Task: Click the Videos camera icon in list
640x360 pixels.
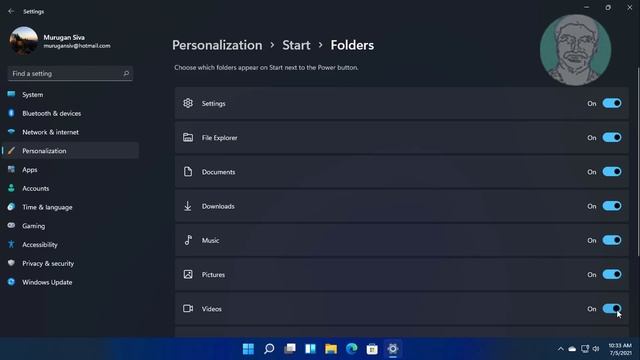Action: click(x=188, y=309)
